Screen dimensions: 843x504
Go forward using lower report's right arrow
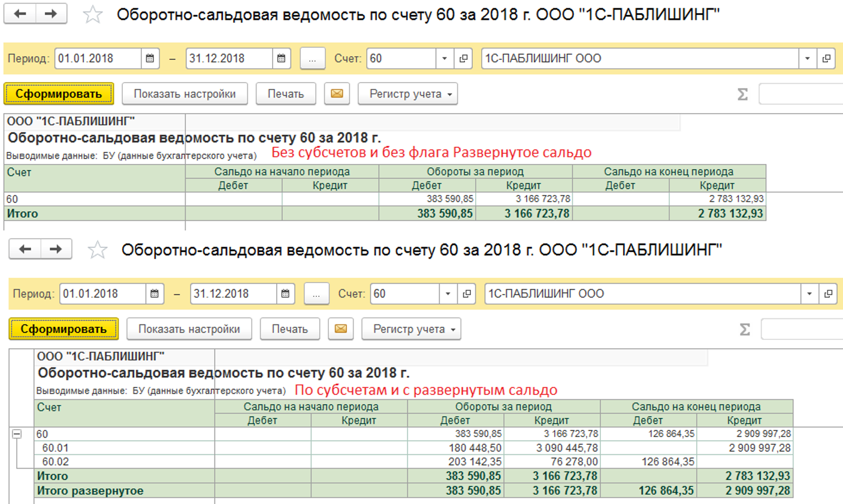(x=56, y=249)
